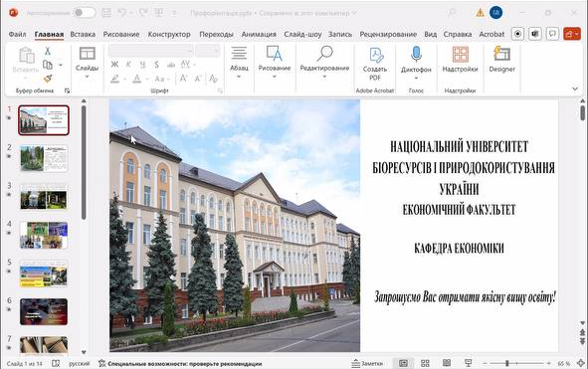Click the Создать PDF button
The width and height of the screenshot is (588, 369).
pyautogui.click(x=375, y=64)
